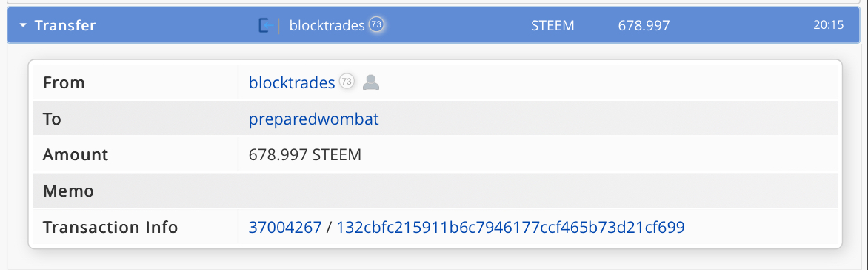Click the From row label
The width and height of the screenshot is (868, 270).
click(64, 82)
